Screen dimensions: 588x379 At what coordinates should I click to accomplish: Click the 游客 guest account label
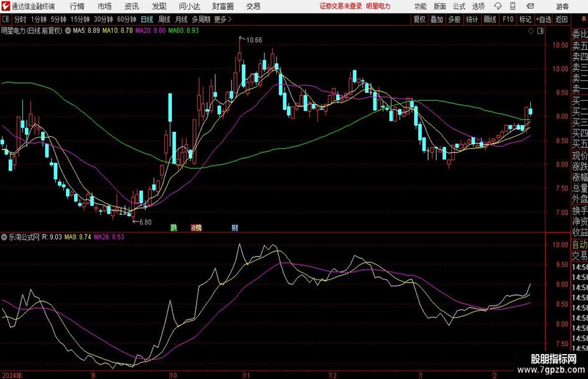pyautogui.click(x=562, y=6)
